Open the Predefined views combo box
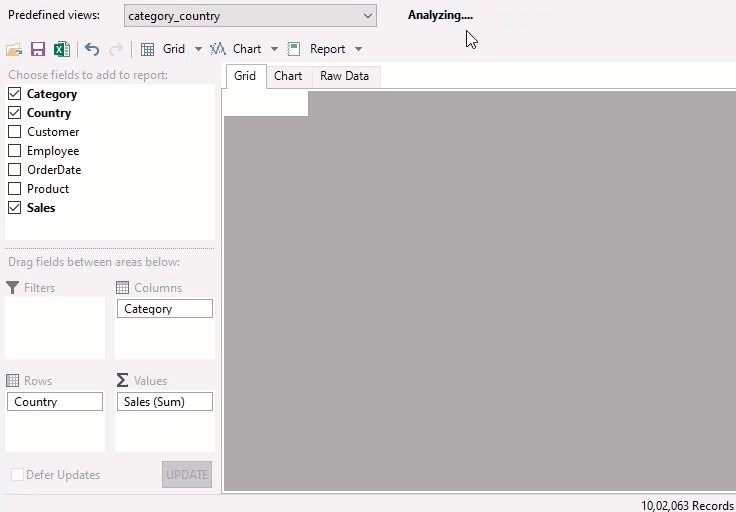736x512 pixels. point(250,16)
